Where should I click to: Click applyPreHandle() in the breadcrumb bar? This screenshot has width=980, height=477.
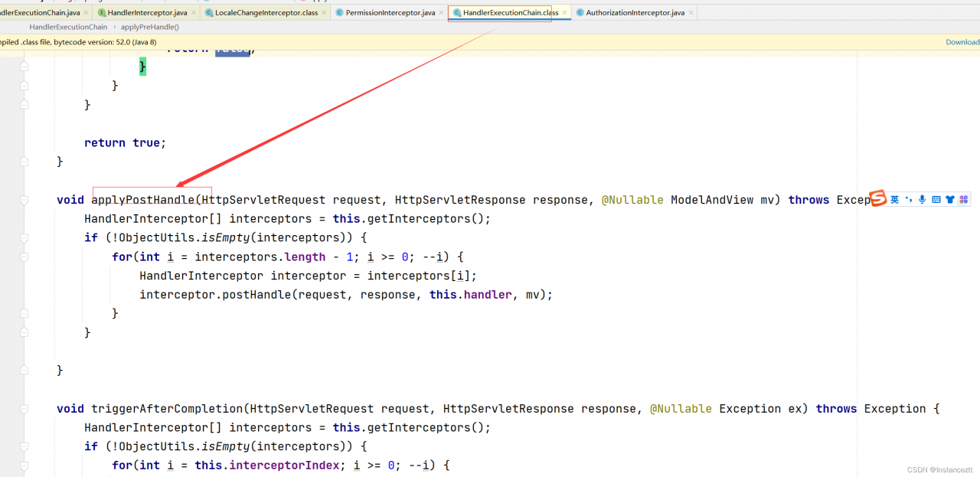coord(150,27)
